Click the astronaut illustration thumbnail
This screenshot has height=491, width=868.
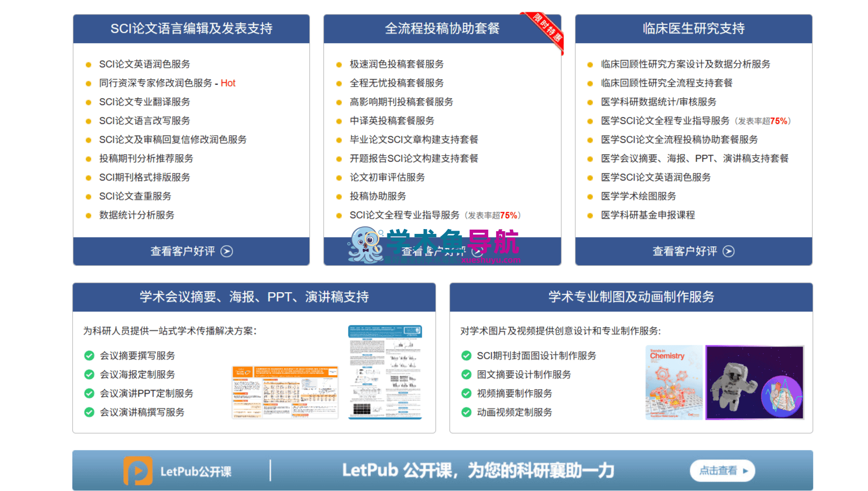(755, 382)
